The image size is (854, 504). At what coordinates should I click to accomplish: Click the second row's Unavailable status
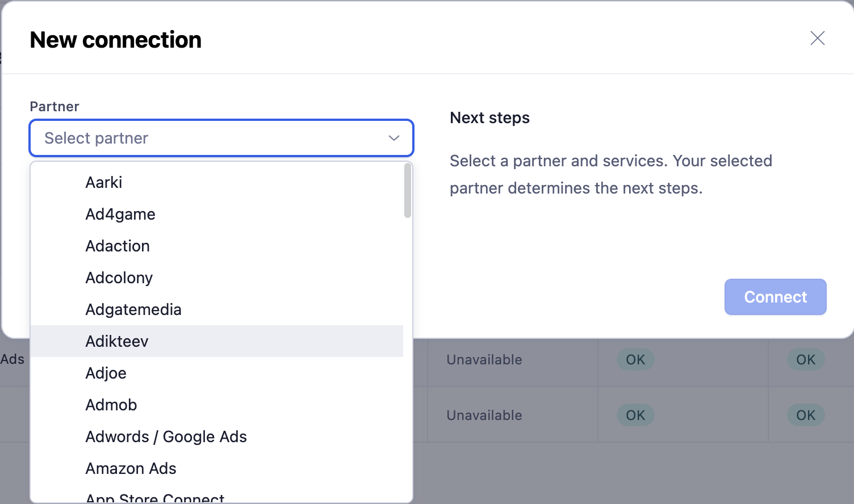[x=484, y=415]
